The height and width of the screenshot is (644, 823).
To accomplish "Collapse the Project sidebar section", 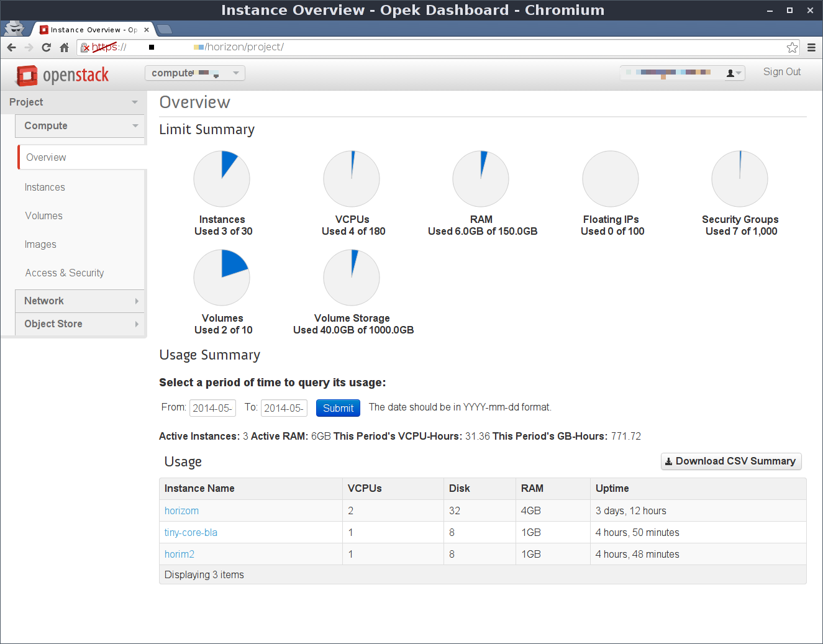I will coord(73,102).
